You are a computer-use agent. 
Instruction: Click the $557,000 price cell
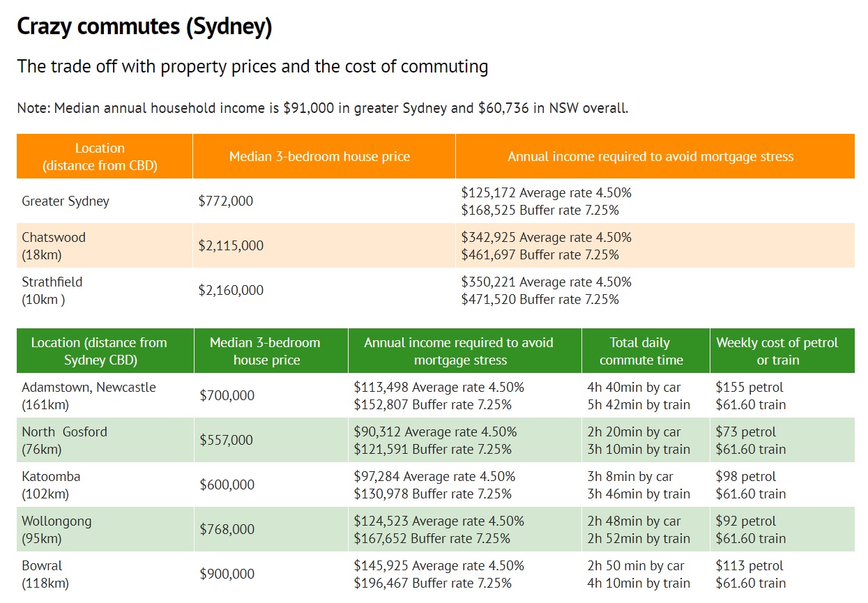(x=271, y=441)
